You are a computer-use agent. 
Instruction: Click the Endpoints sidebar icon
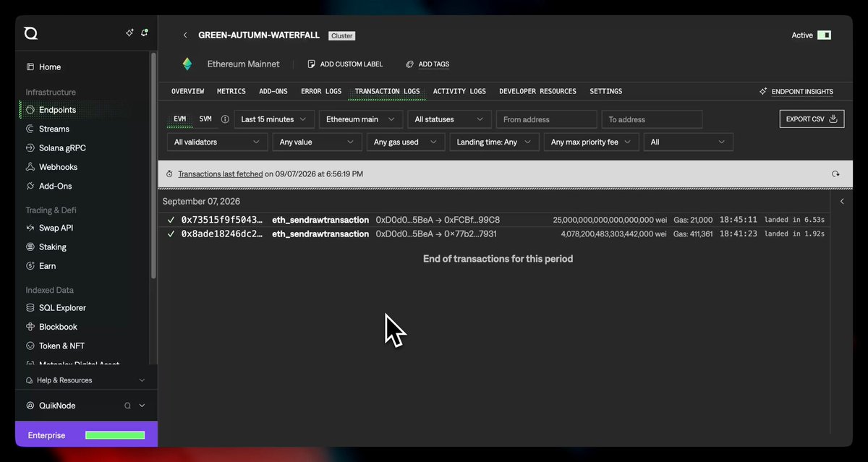[30, 111]
